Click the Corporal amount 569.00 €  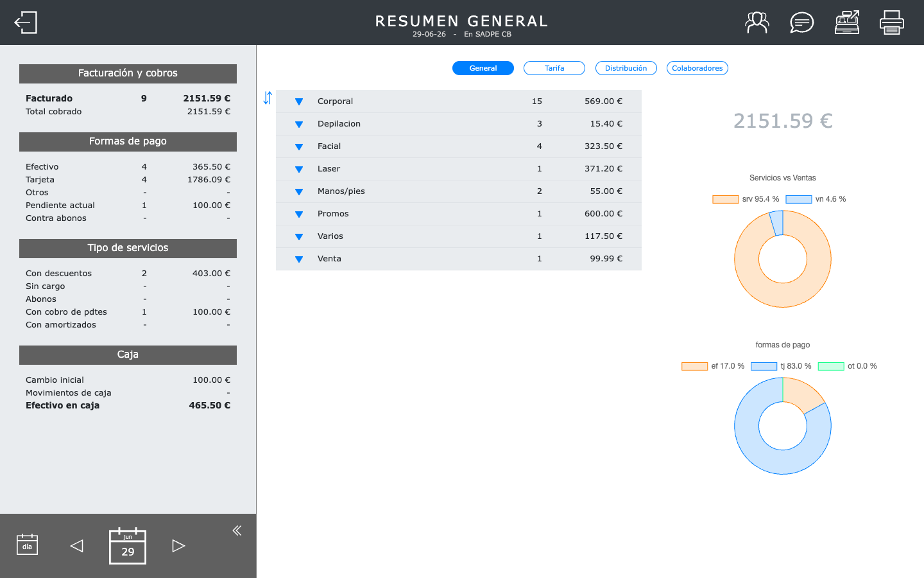(603, 101)
